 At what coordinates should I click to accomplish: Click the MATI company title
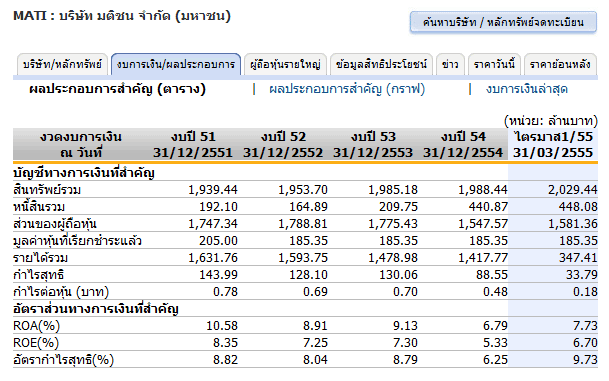pos(122,16)
